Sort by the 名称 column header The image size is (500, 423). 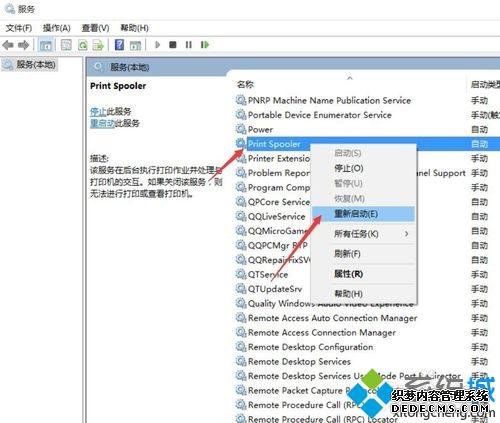tap(245, 85)
